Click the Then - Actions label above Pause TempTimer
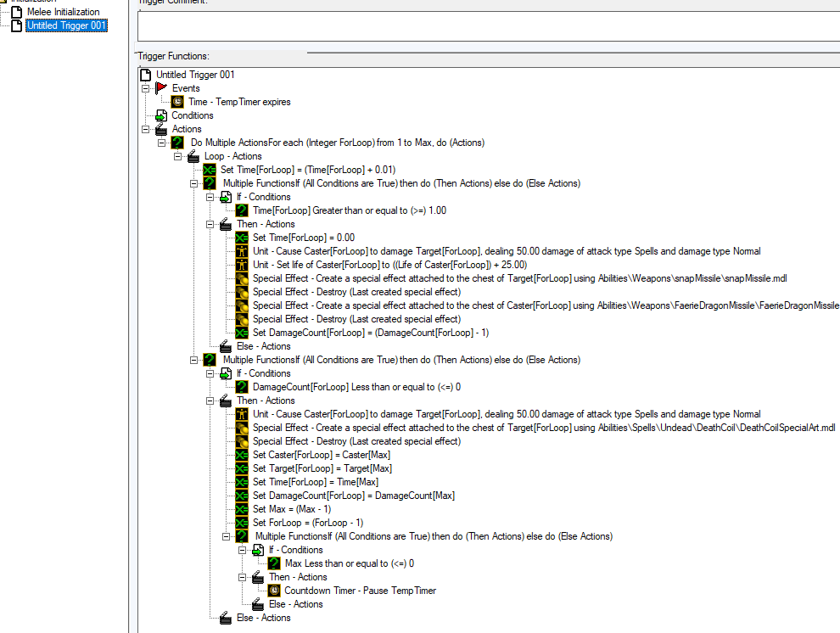The width and height of the screenshot is (840, 633). (x=298, y=577)
